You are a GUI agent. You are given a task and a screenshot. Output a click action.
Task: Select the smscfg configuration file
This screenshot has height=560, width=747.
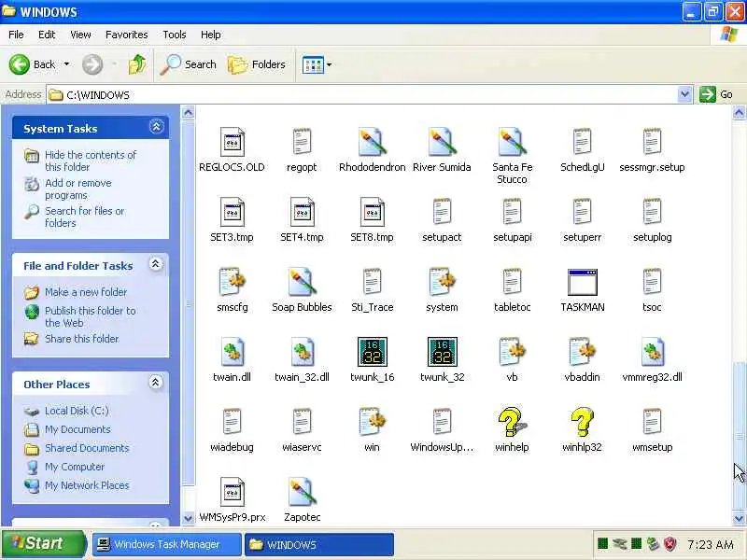232,282
